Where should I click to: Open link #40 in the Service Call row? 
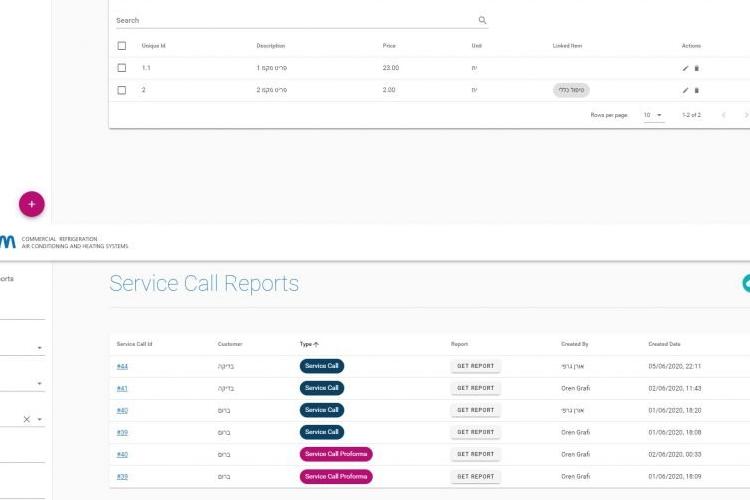pyautogui.click(x=122, y=411)
